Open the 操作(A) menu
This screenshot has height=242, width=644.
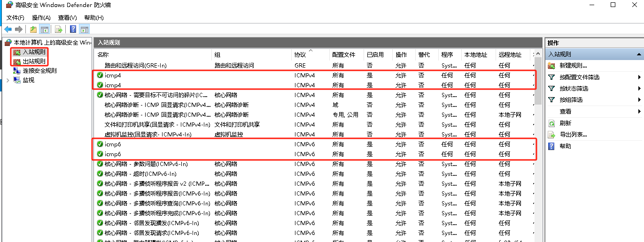41,18
